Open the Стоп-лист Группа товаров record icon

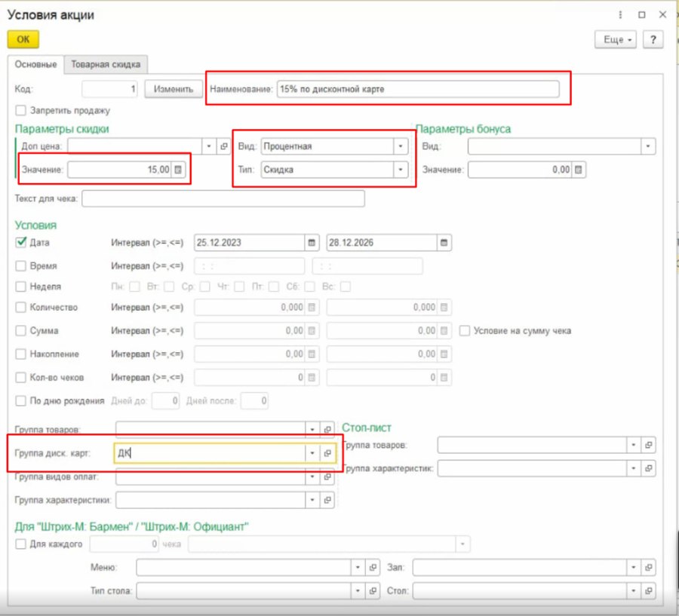coord(648,445)
